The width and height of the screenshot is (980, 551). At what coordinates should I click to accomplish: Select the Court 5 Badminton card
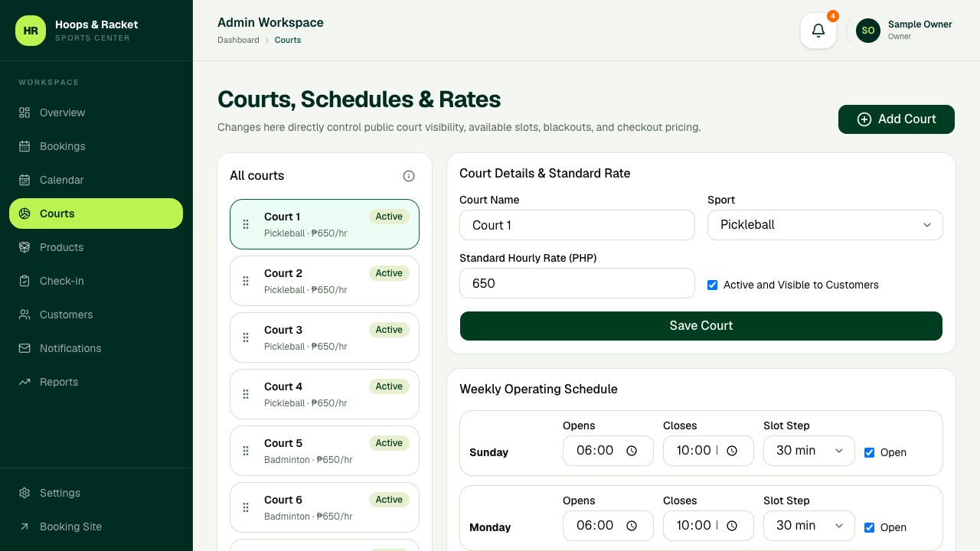coord(325,451)
